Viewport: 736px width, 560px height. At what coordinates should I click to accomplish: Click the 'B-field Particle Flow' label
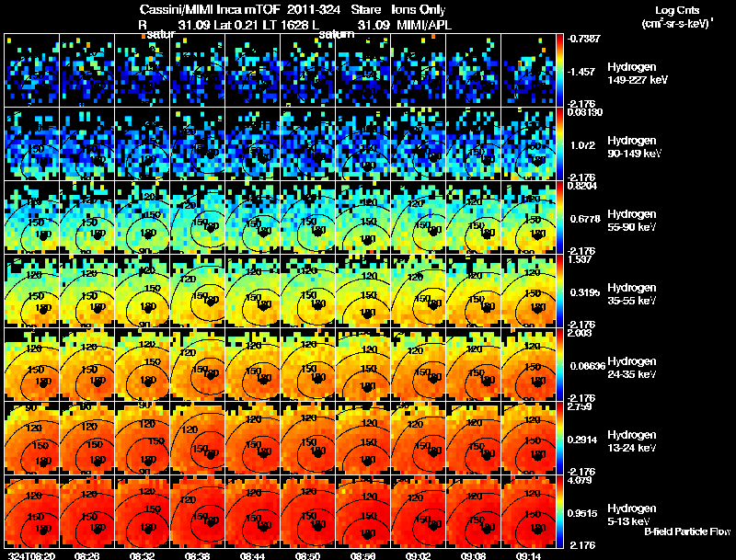pos(687,531)
